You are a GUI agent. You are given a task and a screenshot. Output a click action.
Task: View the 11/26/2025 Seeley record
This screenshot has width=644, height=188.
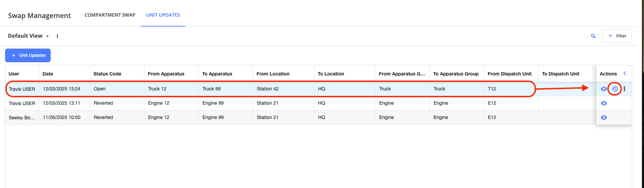coord(604,118)
